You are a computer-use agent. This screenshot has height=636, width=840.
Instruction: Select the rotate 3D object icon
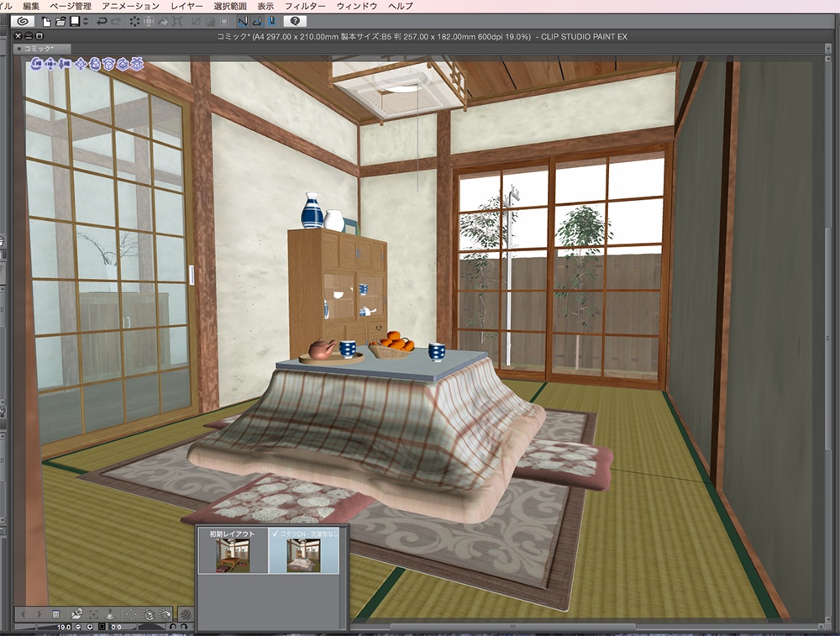tap(95, 65)
